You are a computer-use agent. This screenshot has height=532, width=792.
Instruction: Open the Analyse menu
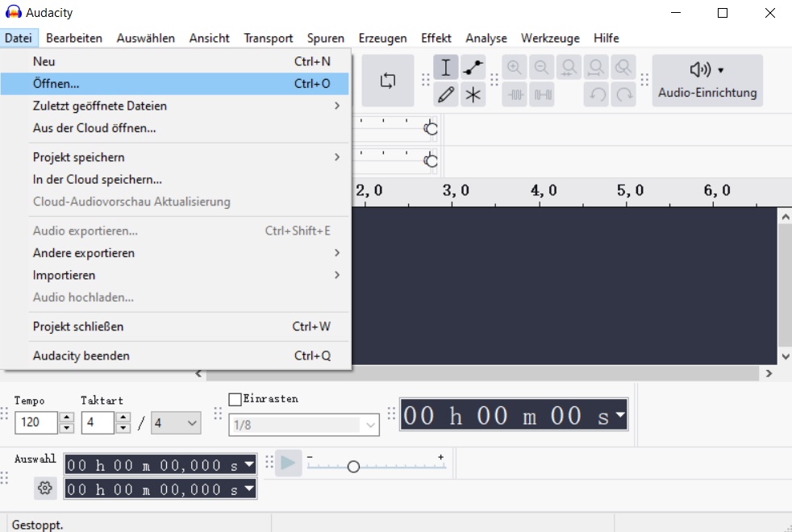[x=486, y=39]
